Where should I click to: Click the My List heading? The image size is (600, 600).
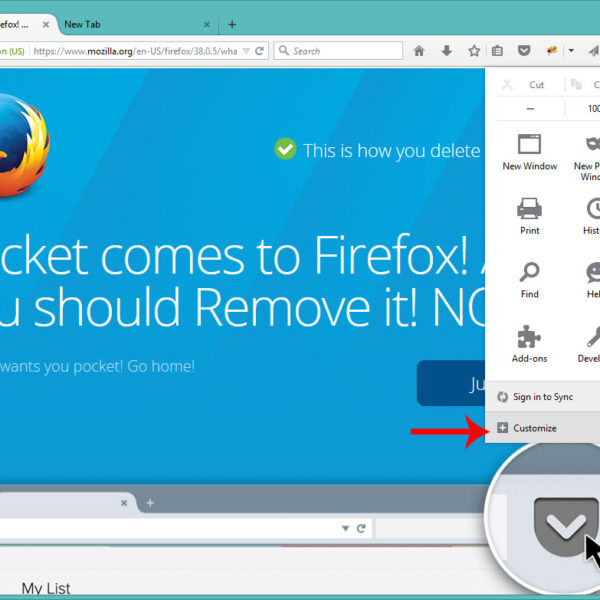click(46, 588)
